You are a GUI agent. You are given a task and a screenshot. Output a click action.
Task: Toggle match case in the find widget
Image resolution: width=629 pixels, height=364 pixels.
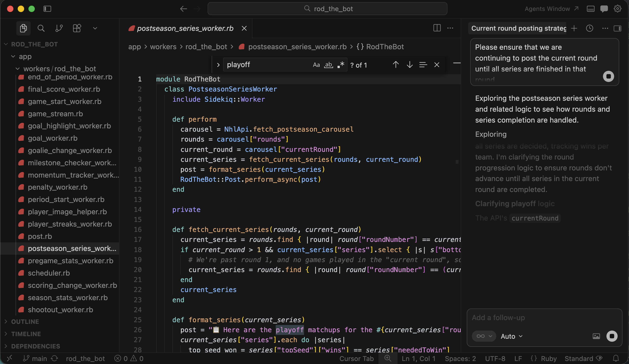click(316, 65)
